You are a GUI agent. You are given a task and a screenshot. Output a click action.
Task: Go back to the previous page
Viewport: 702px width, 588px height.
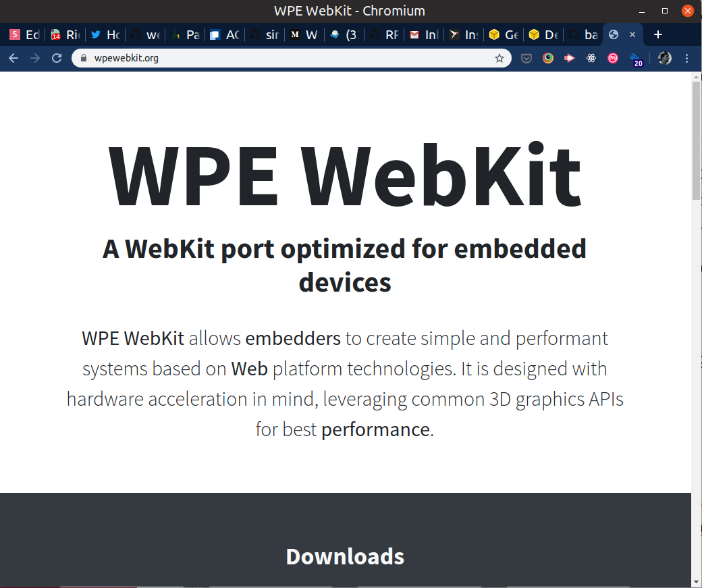coord(13,58)
